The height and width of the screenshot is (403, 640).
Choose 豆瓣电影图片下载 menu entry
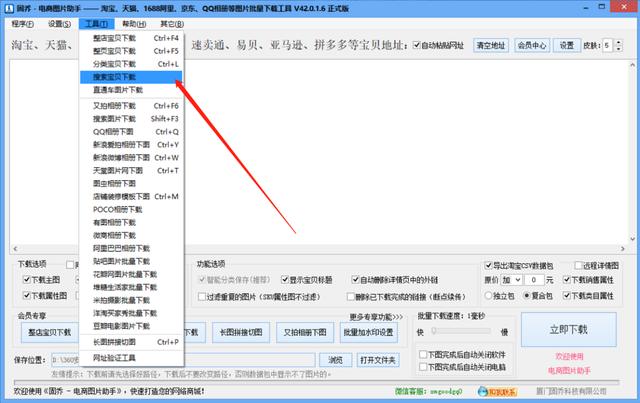(x=131, y=326)
